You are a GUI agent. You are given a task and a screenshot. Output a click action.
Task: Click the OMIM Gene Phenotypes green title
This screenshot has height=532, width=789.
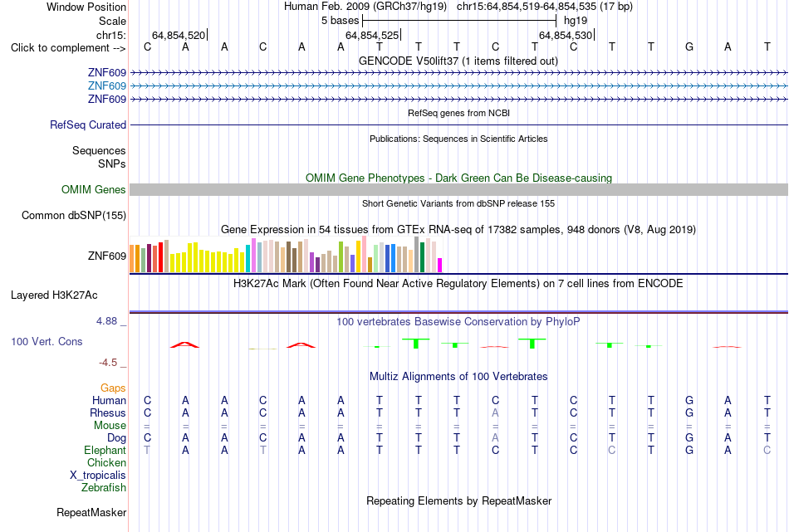point(458,178)
